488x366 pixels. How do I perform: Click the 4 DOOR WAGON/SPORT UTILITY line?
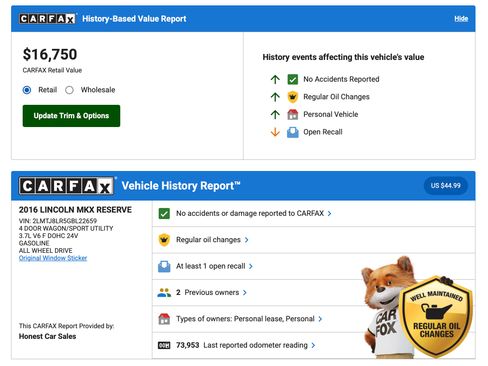pos(66,228)
